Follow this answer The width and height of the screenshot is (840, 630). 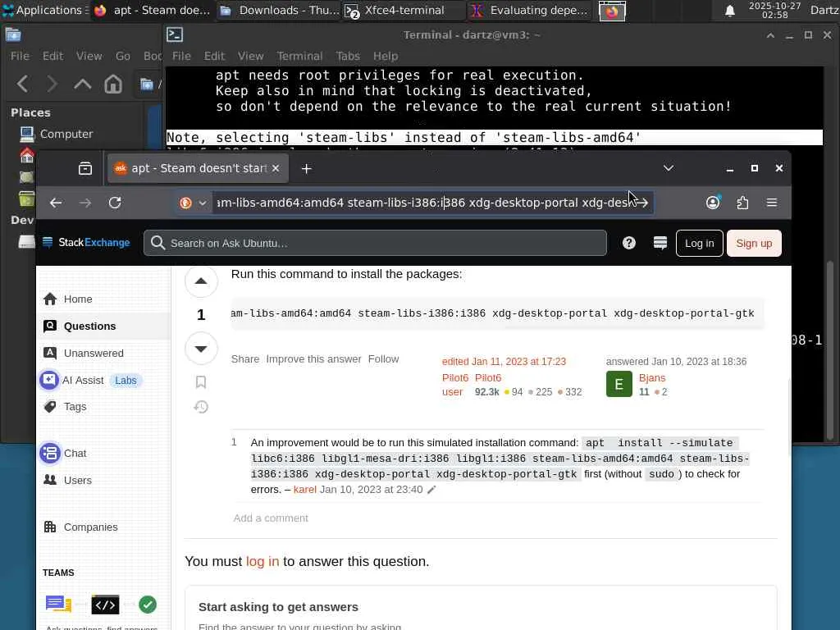tap(383, 359)
